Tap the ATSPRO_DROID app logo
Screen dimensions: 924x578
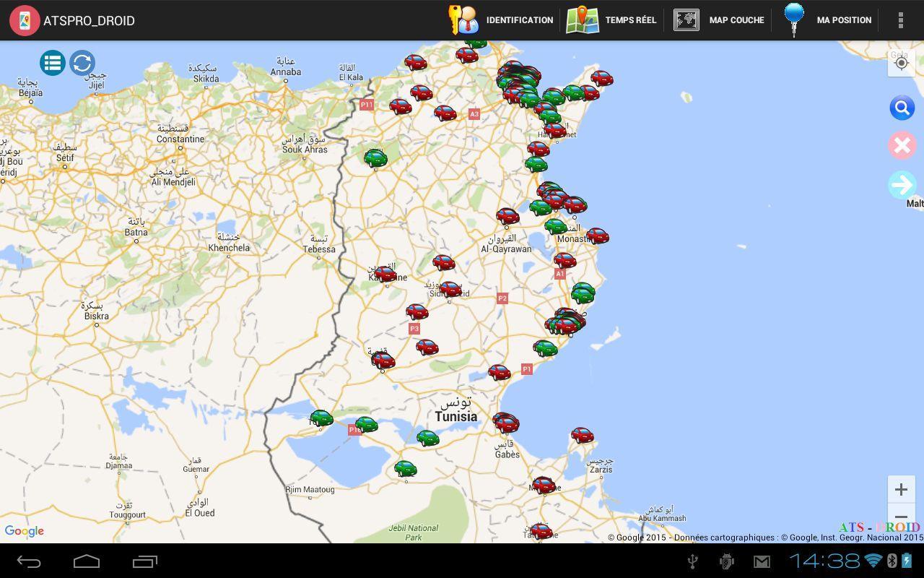click(x=25, y=20)
